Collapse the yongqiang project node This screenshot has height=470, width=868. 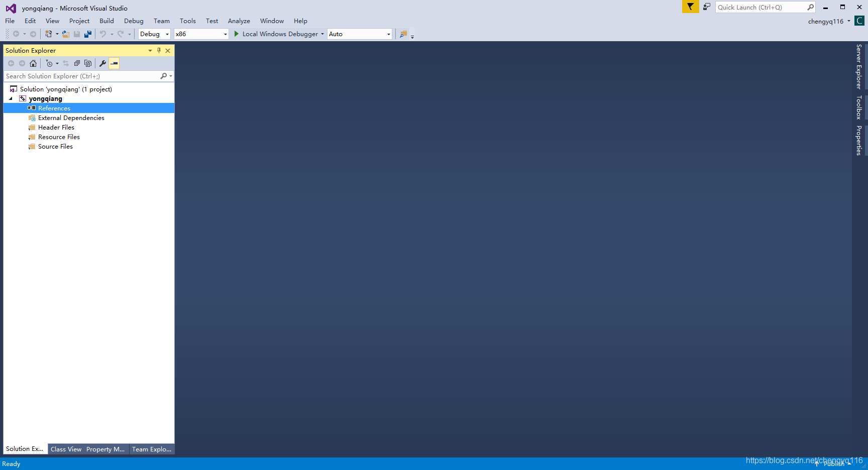(11, 98)
